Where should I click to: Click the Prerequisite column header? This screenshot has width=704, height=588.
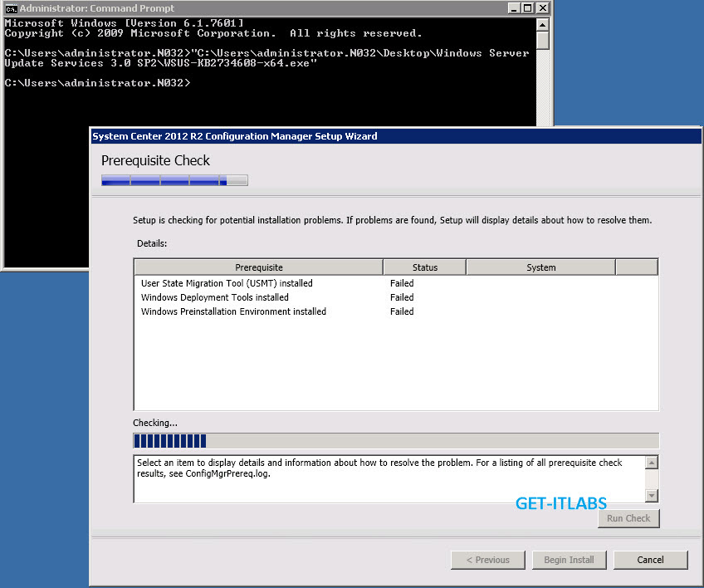[259, 267]
